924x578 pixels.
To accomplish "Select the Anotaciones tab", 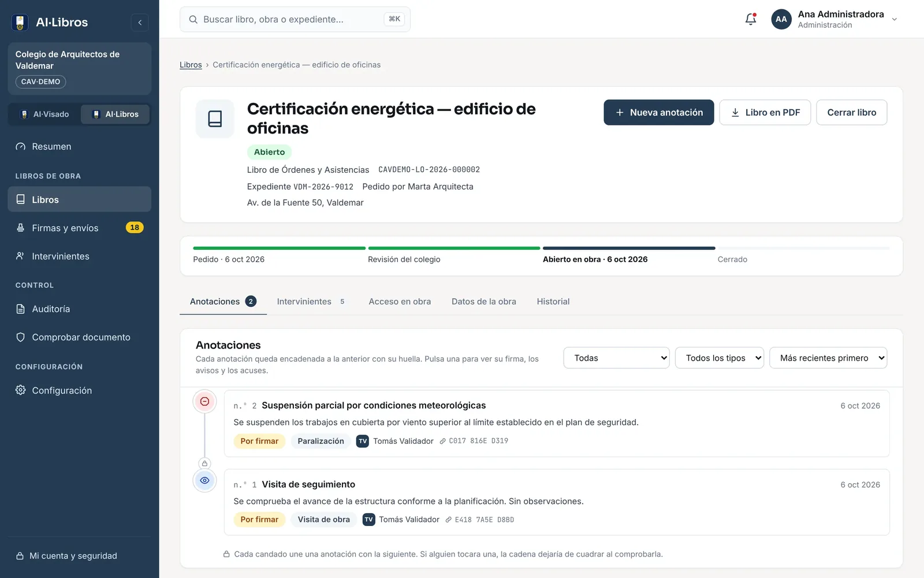I will click(223, 302).
